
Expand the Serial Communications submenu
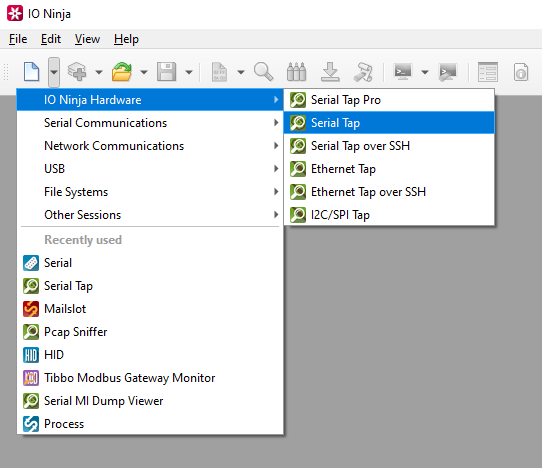pos(150,123)
